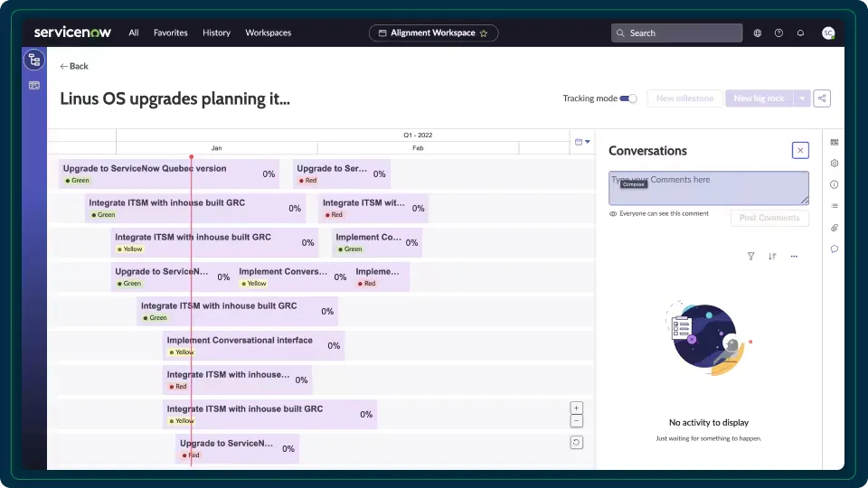Select Impleme... red bar
This screenshot has width=868, height=488.
[381, 277]
